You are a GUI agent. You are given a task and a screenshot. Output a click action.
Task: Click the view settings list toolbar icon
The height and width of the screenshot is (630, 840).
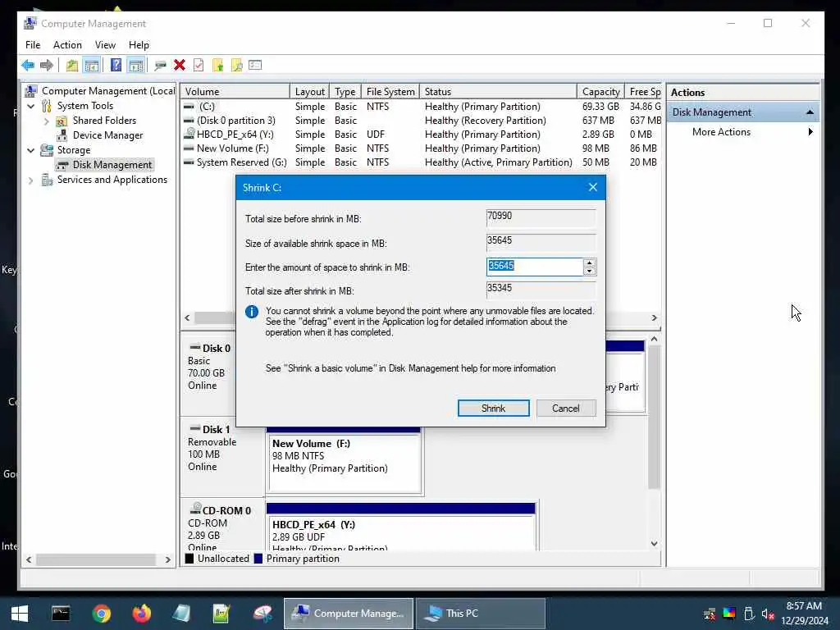point(255,66)
